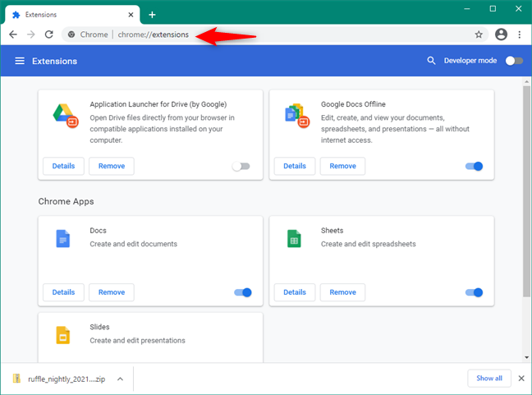Screen dimensions: 532x395
Task: Disable Google Docs Offline extension
Action: (x=474, y=166)
